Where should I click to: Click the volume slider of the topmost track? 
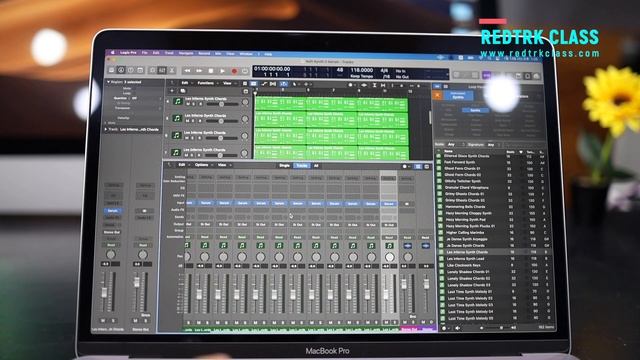tap(222, 104)
